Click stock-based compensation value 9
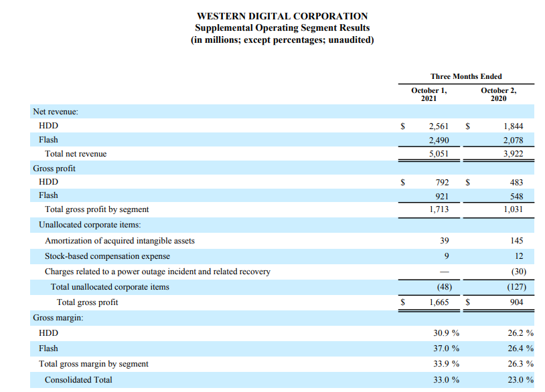Viewport: 545px width, 392px height. click(x=447, y=256)
